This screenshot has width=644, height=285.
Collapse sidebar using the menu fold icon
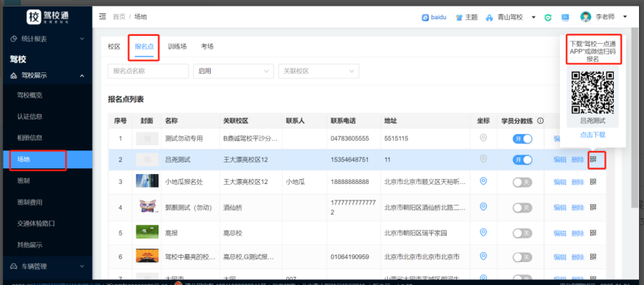[103, 16]
